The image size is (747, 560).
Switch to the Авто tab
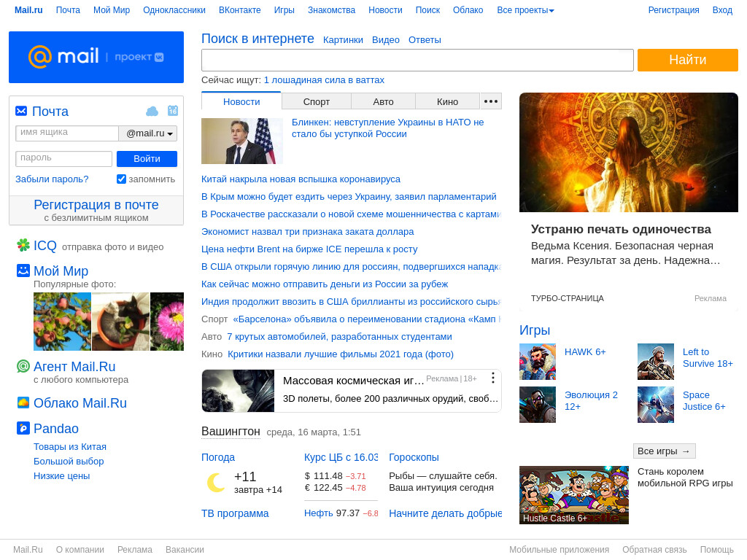[384, 101]
